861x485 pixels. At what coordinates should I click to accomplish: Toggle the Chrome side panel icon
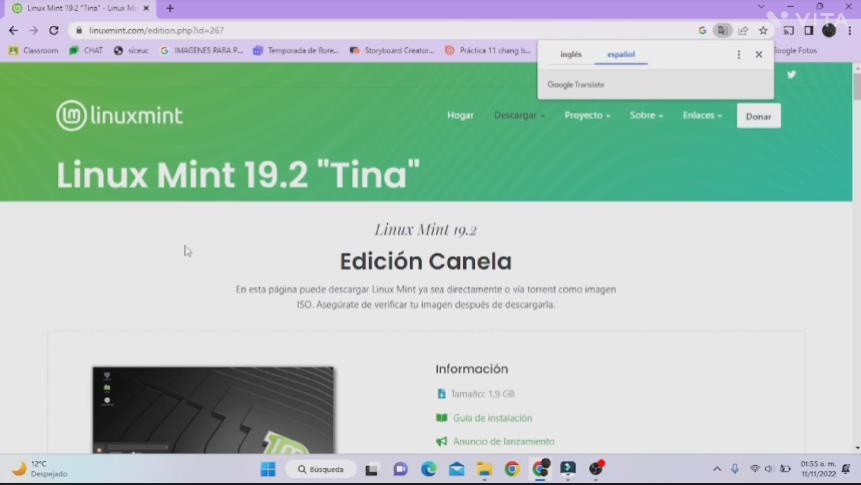click(808, 31)
